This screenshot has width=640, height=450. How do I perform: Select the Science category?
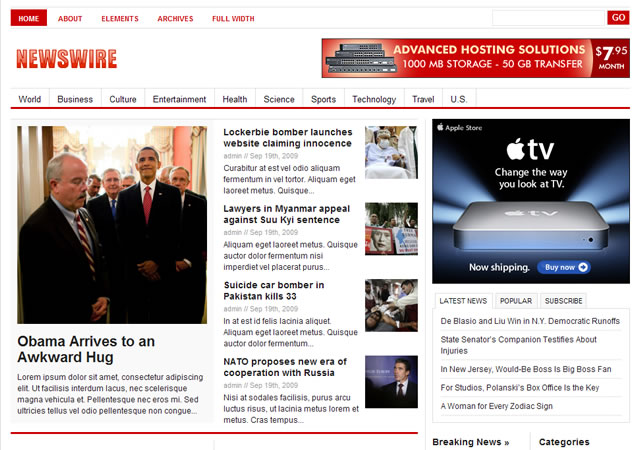pos(279,99)
